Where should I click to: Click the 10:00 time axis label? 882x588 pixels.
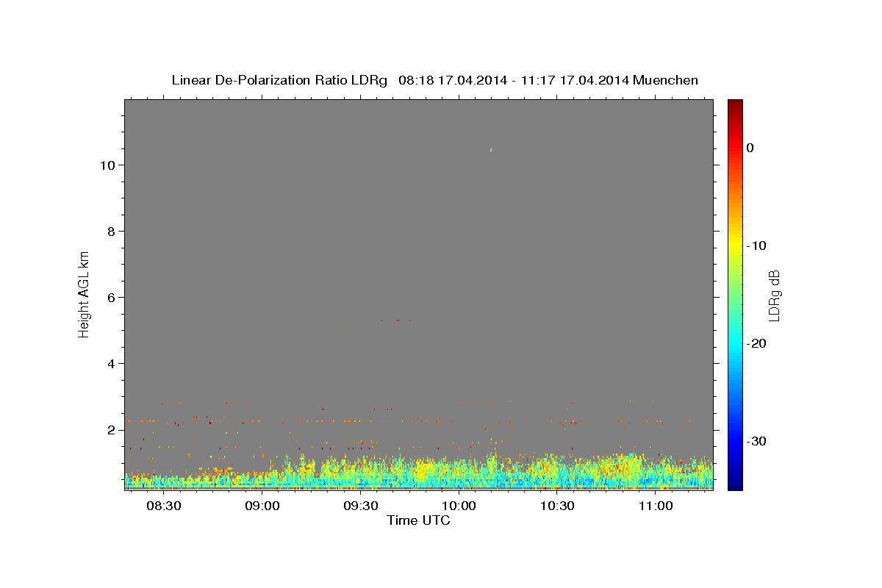click(459, 506)
